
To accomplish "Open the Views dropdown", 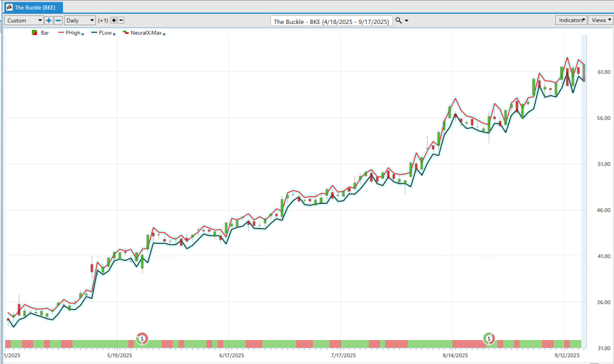I will tap(601, 20).
